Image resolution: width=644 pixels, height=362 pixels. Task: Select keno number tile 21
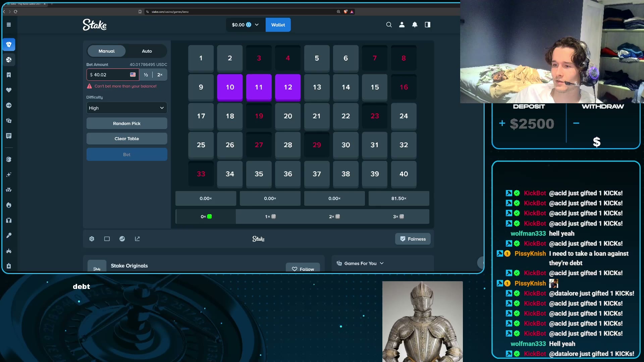tap(317, 116)
